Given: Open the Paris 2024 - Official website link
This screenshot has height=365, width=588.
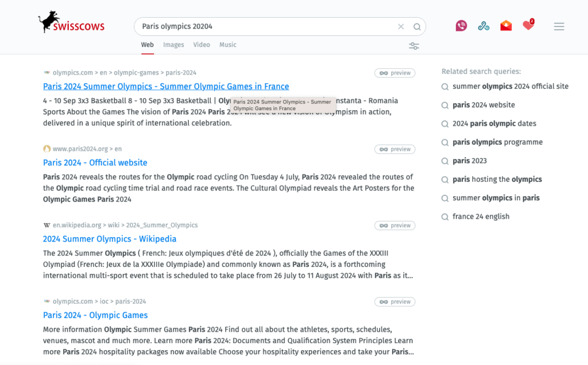Looking at the screenshot, I should [95, 162].
